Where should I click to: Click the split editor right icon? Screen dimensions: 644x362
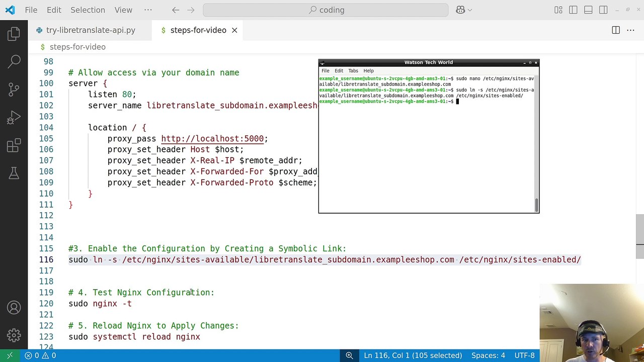point(615,30)
